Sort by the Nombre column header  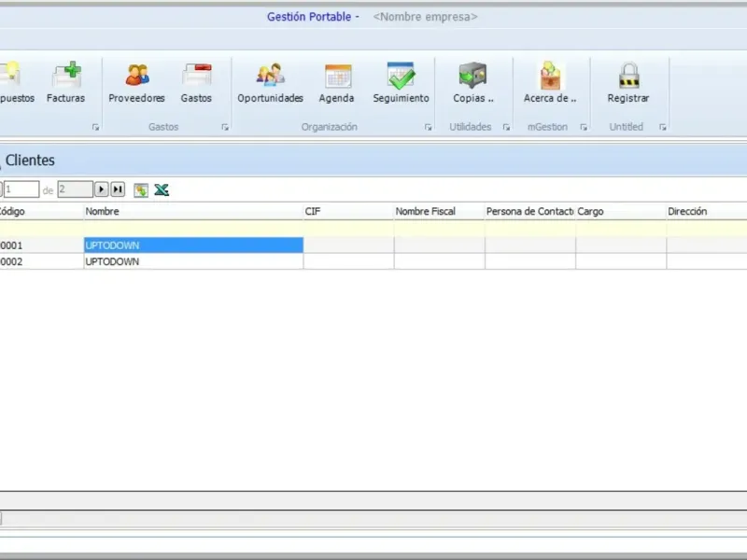pyautogui.click(x=193, y=212)
